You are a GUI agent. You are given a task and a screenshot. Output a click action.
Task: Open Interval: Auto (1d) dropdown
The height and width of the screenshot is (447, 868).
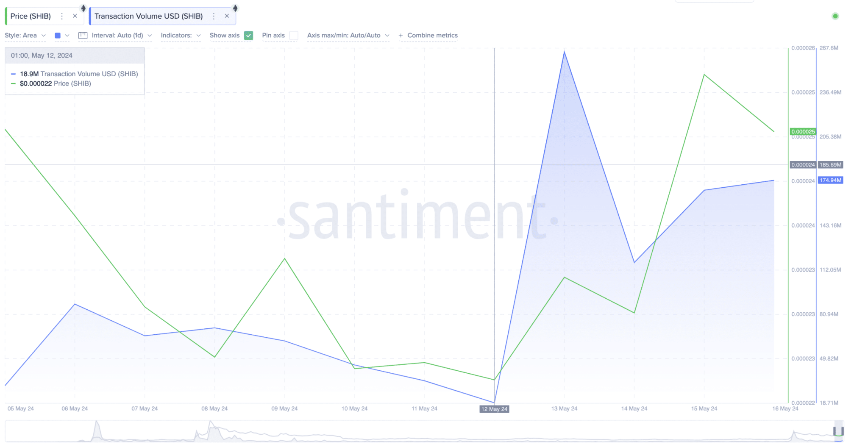122,36
